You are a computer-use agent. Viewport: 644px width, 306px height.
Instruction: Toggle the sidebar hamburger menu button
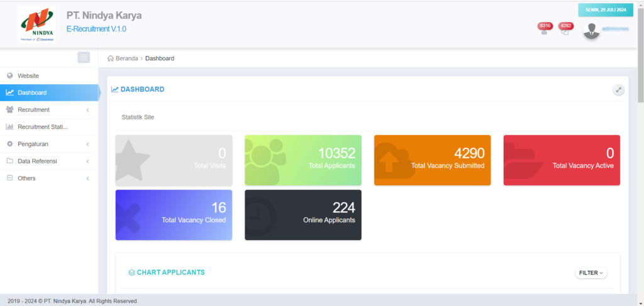84,58
